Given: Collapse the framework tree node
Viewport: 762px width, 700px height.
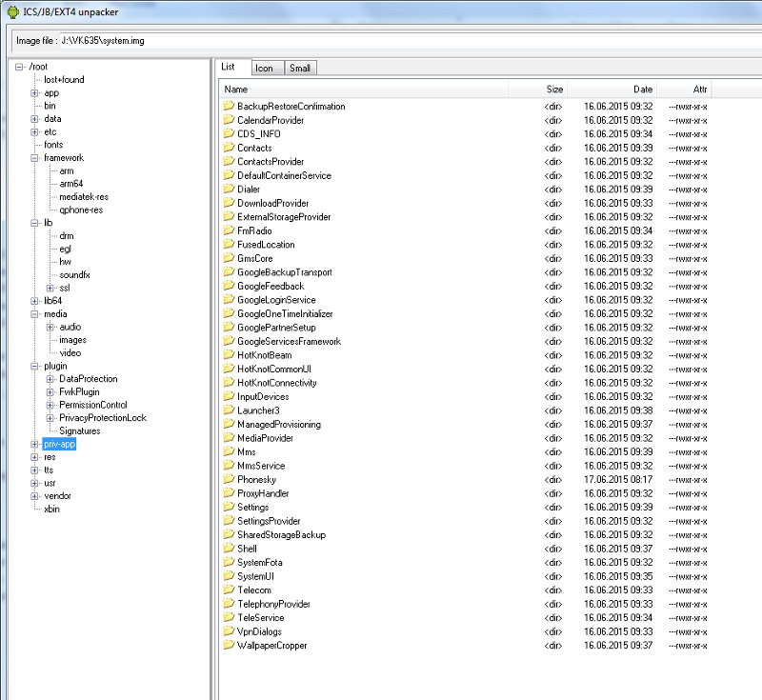Looking at the screenshot, I should coord(34,158).
